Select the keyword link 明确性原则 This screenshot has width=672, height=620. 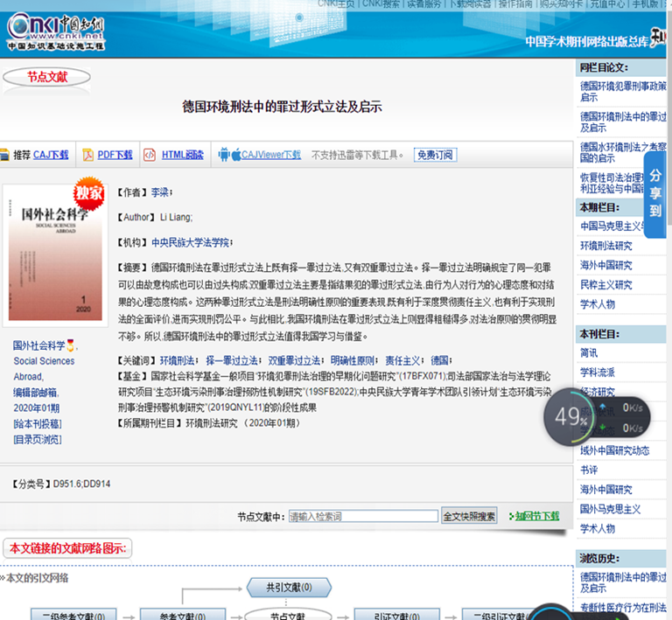click(353, 360)
